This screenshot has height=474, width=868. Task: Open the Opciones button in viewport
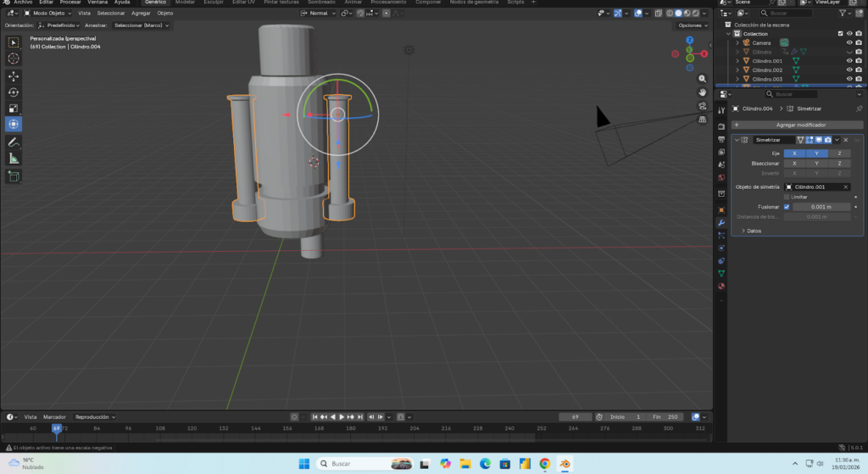(x=691, y=25)
